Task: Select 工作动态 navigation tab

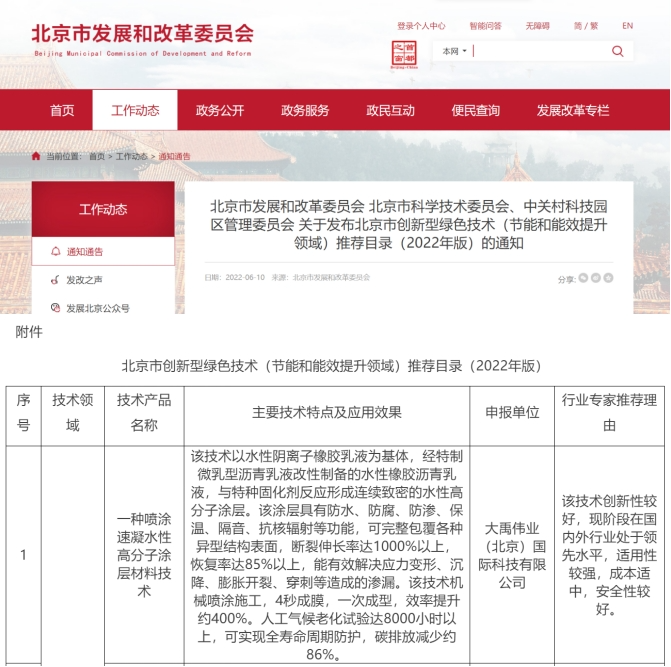Action: [135, 110]
